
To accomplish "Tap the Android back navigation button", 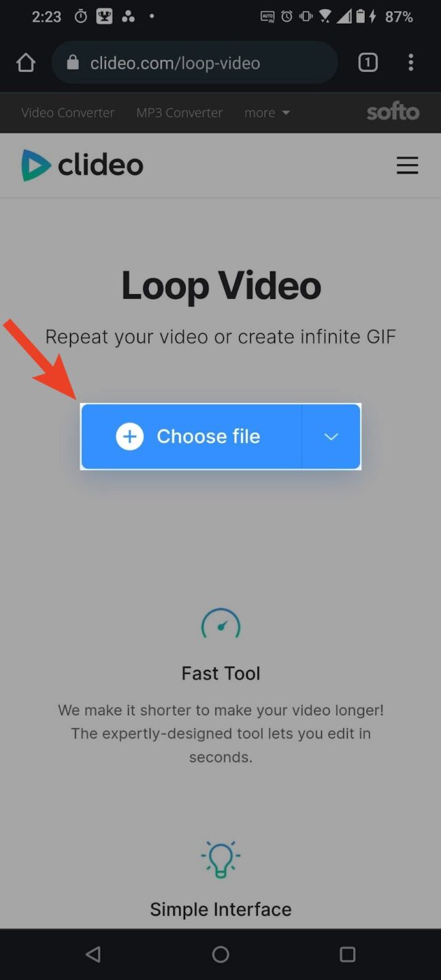I will pos(93,954).
